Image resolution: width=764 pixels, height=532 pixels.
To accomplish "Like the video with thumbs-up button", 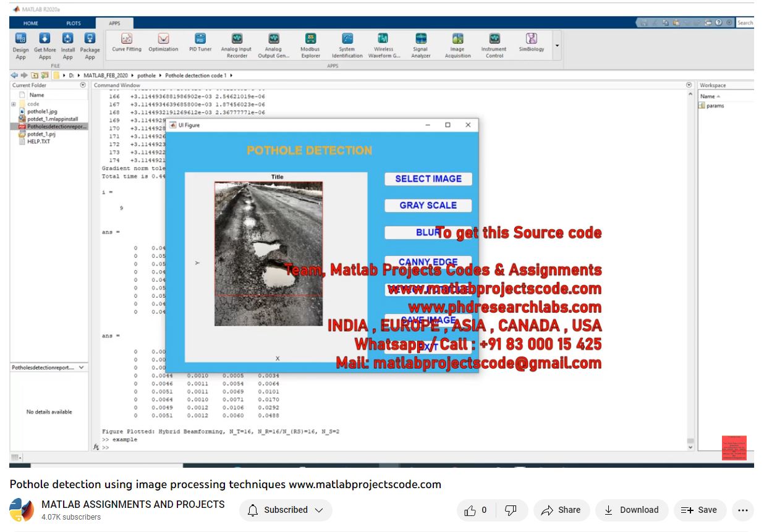I will pyautogui.click(x=477, y=510).
